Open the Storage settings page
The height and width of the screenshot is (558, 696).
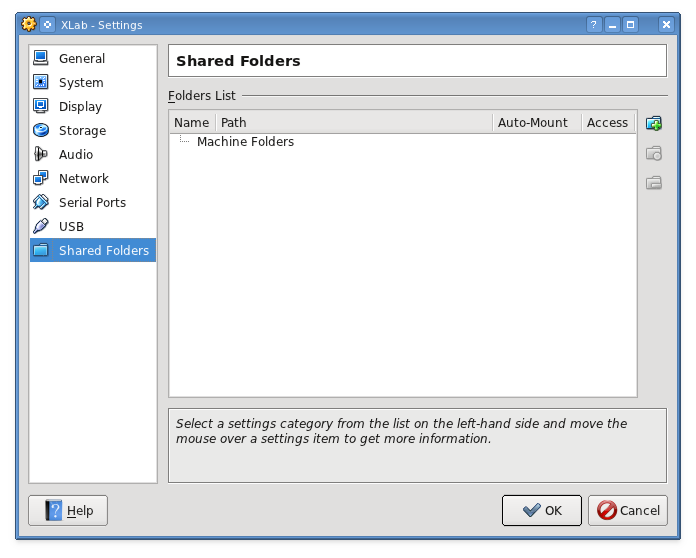click(x=93, y=130)
